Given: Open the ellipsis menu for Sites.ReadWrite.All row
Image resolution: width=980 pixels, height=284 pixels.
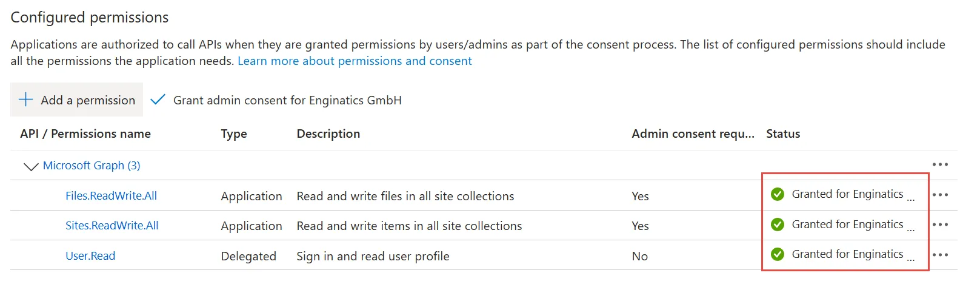Looking at the screenshot, I should [x=940, y=225].
